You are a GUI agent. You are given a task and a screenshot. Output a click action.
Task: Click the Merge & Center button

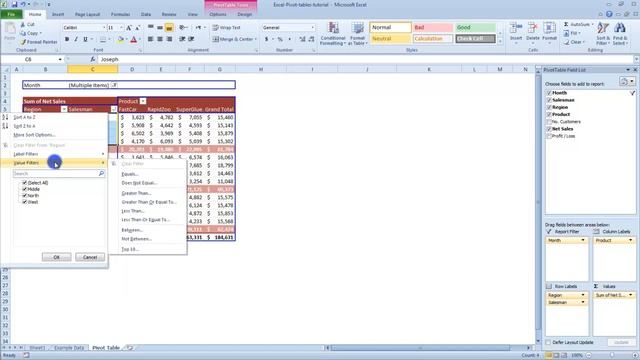pos(235,39)
